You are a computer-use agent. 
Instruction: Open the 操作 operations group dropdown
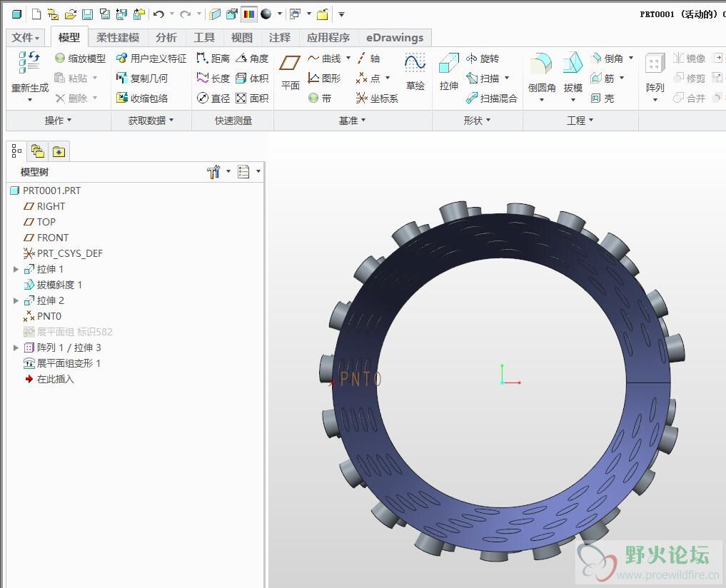coord(59,121)
